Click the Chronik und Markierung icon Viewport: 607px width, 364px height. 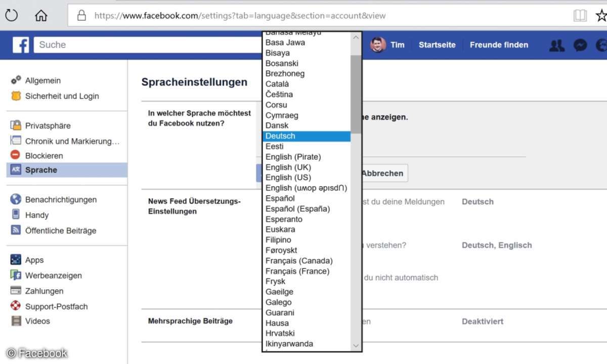(x=16, y=141)
